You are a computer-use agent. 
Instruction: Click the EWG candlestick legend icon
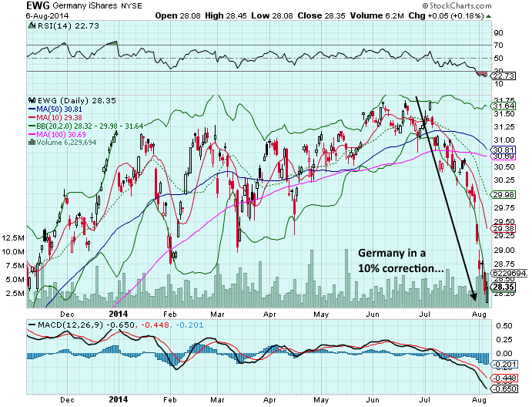(31, 100)
